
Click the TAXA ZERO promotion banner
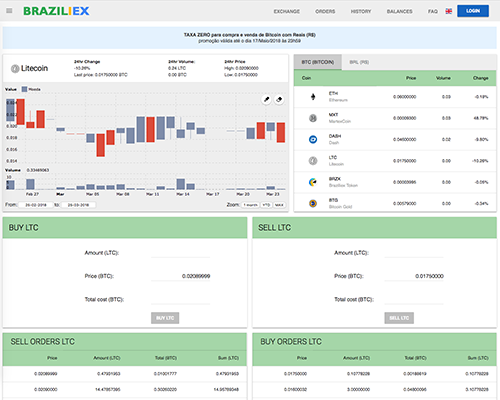(x=250, y=38)
